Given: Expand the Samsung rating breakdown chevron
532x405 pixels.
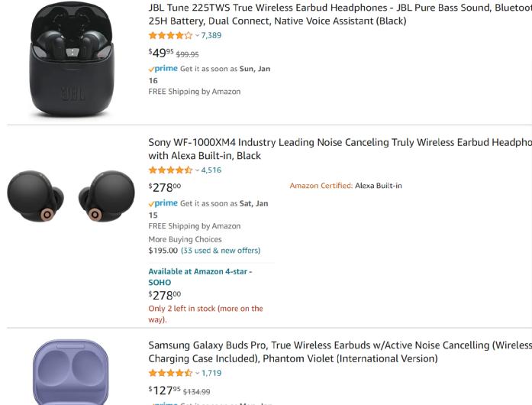Looking at the screenshot, I should 197,374.
